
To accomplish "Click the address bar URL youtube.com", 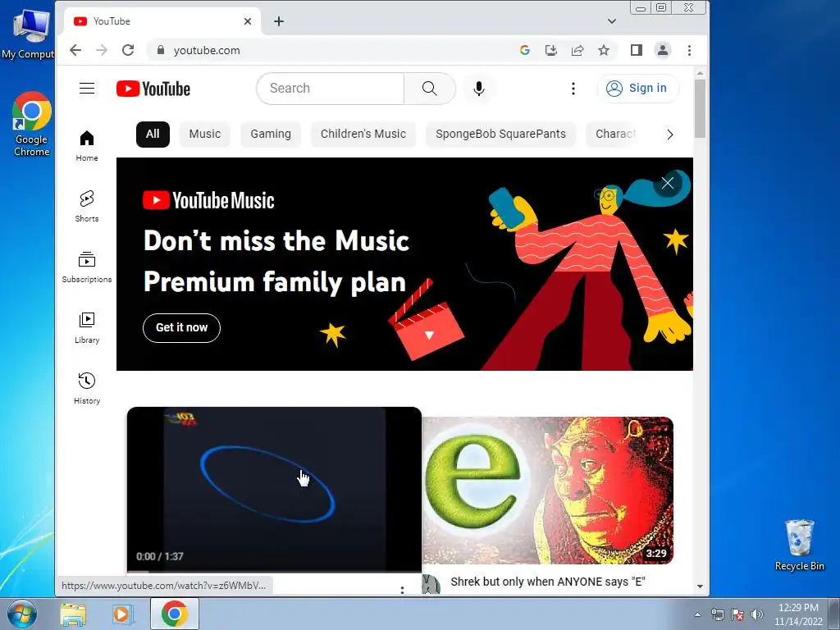I will (207, 50).
